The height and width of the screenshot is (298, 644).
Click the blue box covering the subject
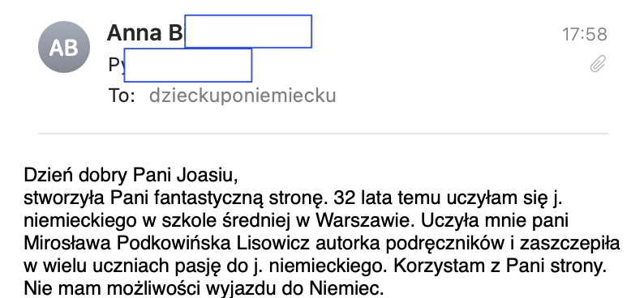pyautogui.click(x=187, y=65)
